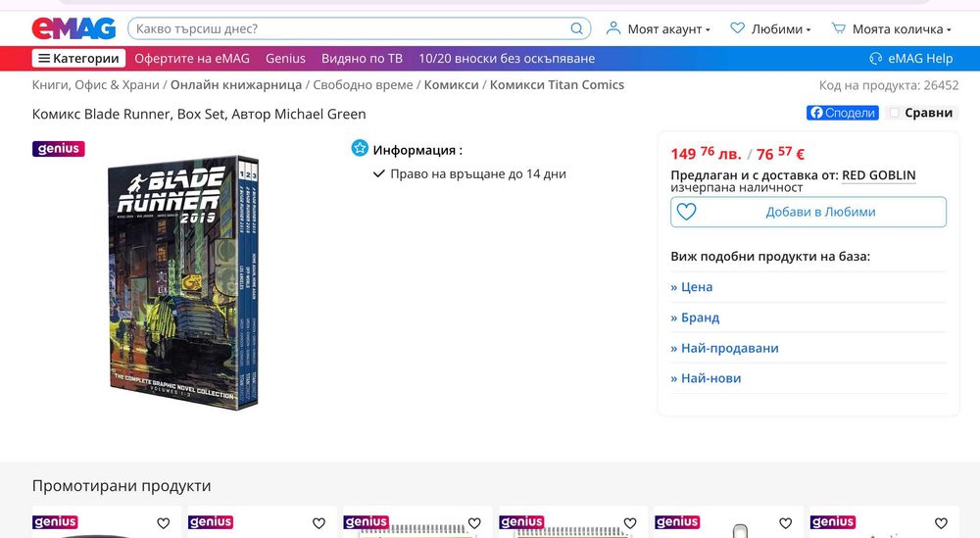
Task: Go to Комикси breadcrumb link
Action: pos(451,85)
